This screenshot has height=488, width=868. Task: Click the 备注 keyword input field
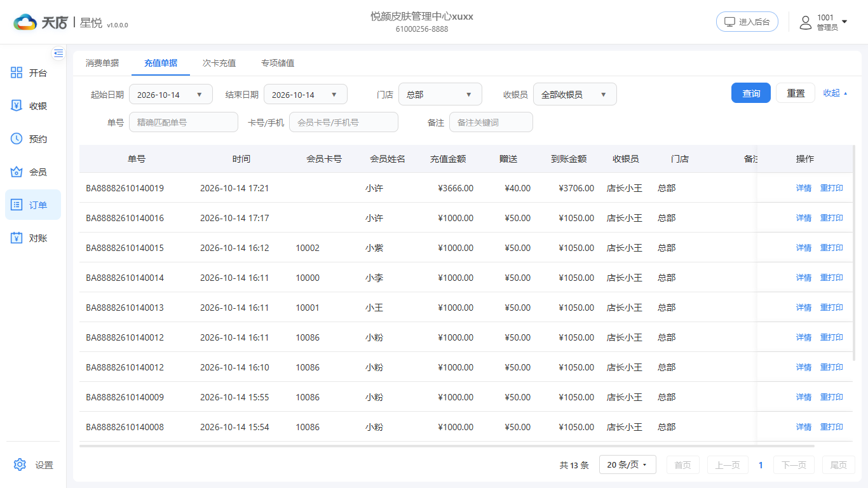coord(491,123)
